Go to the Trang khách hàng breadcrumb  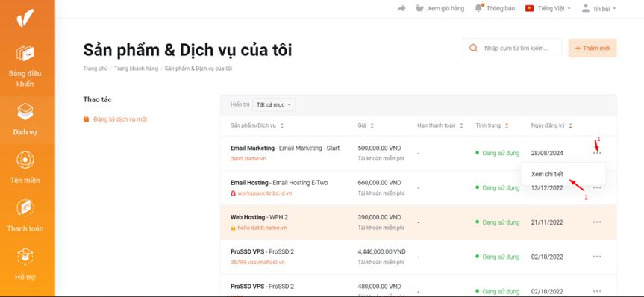point(136,69)
